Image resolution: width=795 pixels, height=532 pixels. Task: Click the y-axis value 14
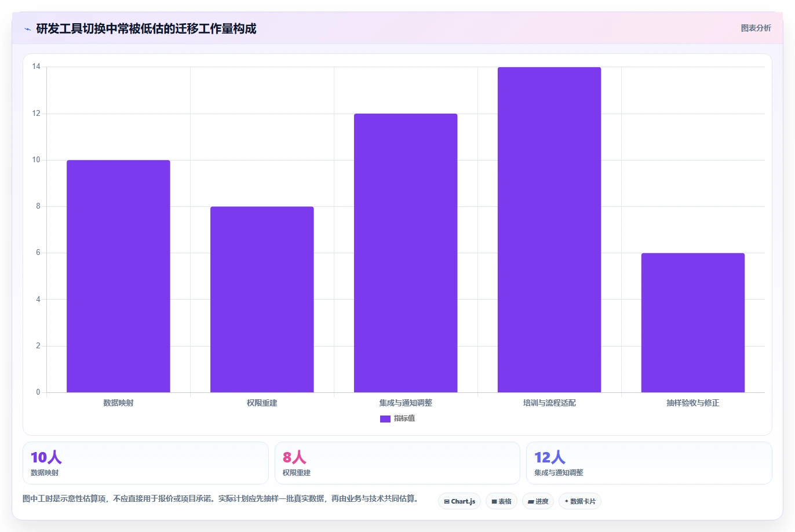(x=37, y=67)
